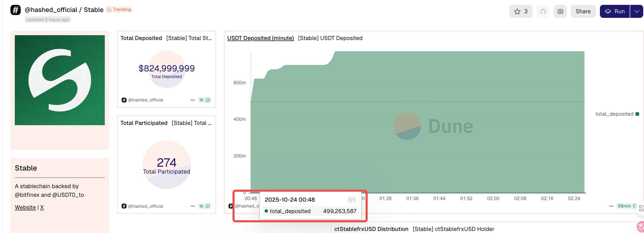Expand the Run button dropdown arrow
This screenshot has height=233, width=644.
coord(637,11)
